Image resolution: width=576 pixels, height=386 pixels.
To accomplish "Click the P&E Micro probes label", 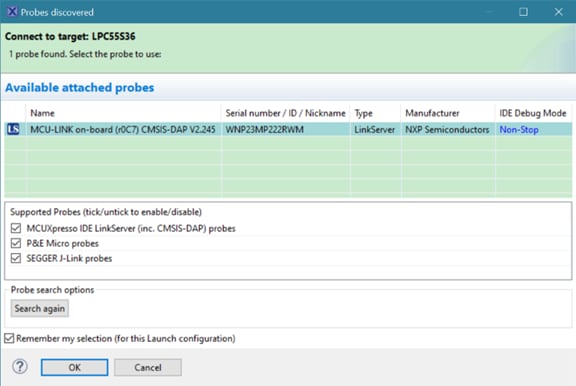I will [x=62, y=243].
